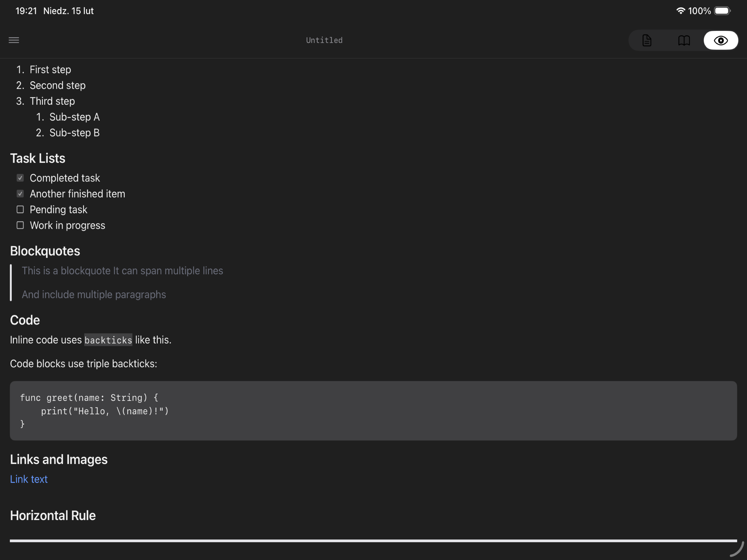Check the Pending task checkbox
Image resolution: width=747 pixels, height=560 pixels.
pyautogui.click(x=20, y=209)
